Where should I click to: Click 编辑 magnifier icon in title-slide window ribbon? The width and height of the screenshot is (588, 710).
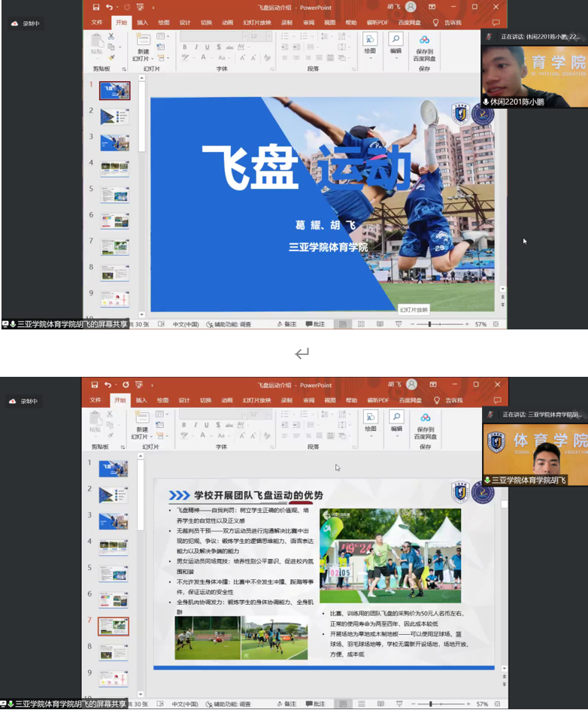[396, 39]
